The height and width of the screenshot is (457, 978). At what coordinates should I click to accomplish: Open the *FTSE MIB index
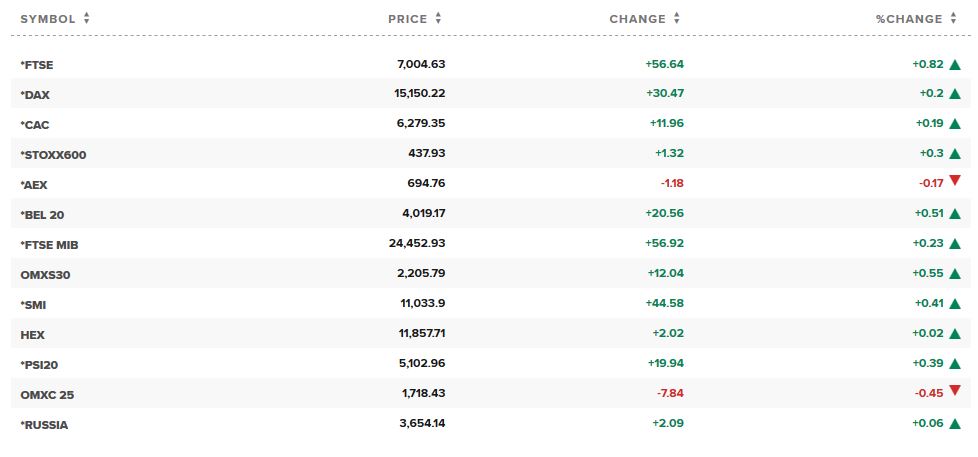(48, 244)
